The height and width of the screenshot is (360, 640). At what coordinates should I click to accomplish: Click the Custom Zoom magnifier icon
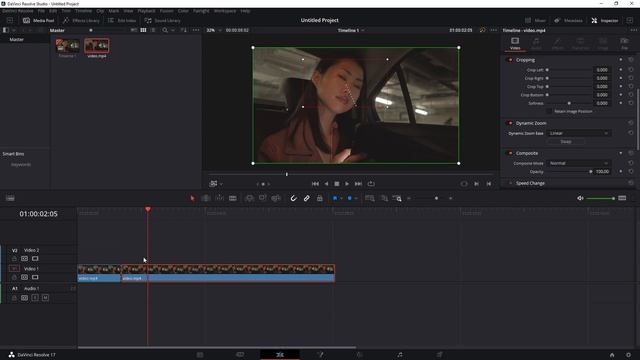pos(397,198)
